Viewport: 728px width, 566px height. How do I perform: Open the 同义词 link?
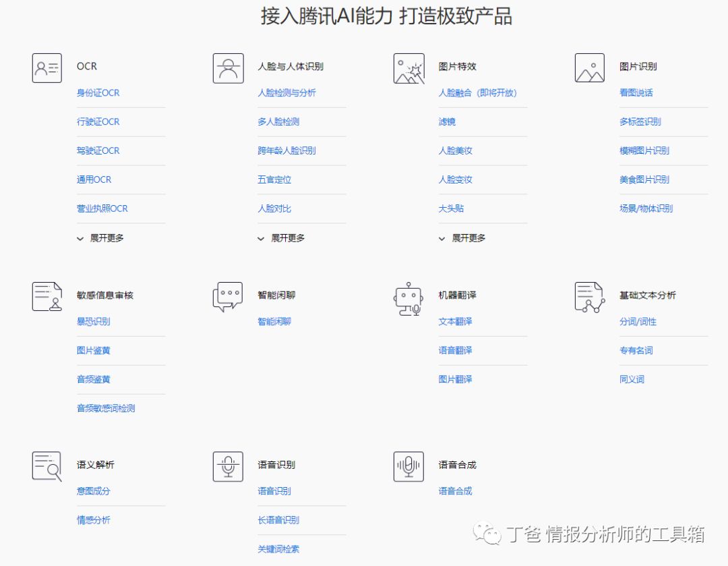(x=632, y=379)
